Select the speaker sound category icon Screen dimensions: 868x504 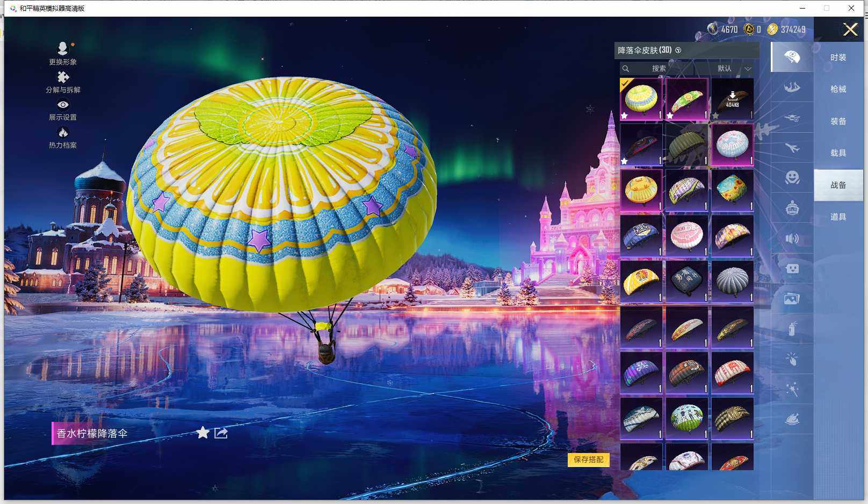792,238
